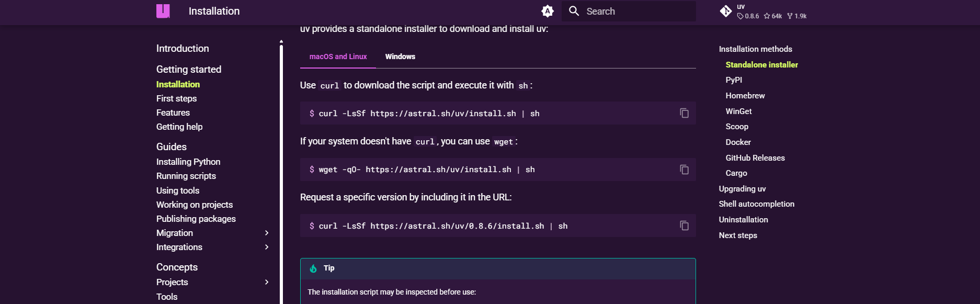Open Installation in the sidebar
980x304 pixels.
(x=178, y=84)
